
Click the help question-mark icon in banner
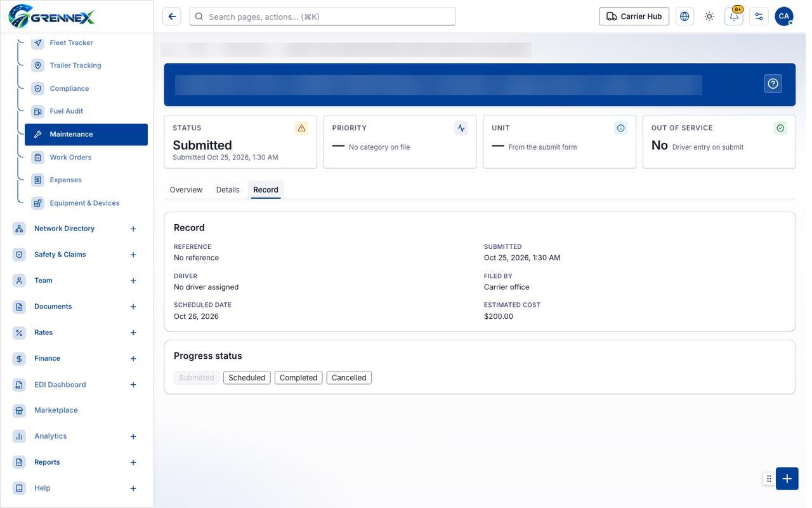coord(773,84)
